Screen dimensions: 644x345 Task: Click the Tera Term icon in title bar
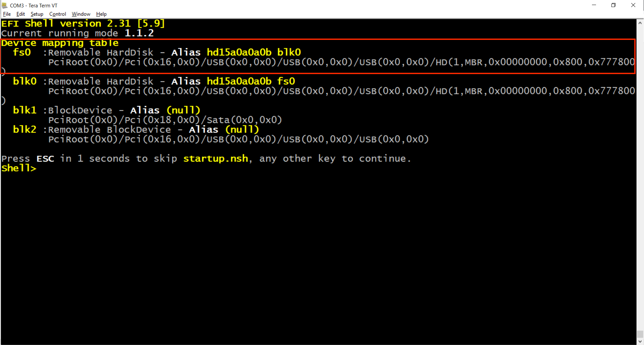5,5
